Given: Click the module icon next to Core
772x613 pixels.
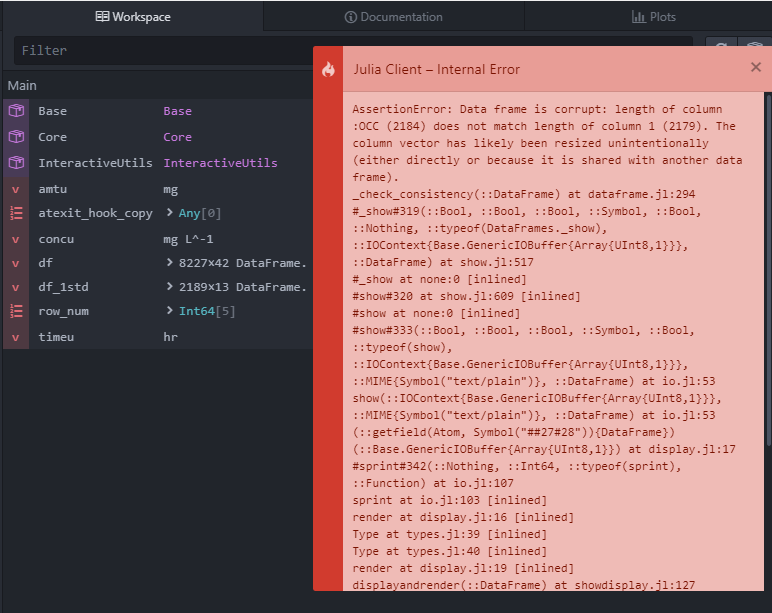Looking at the screenshot, I should 16,136.
